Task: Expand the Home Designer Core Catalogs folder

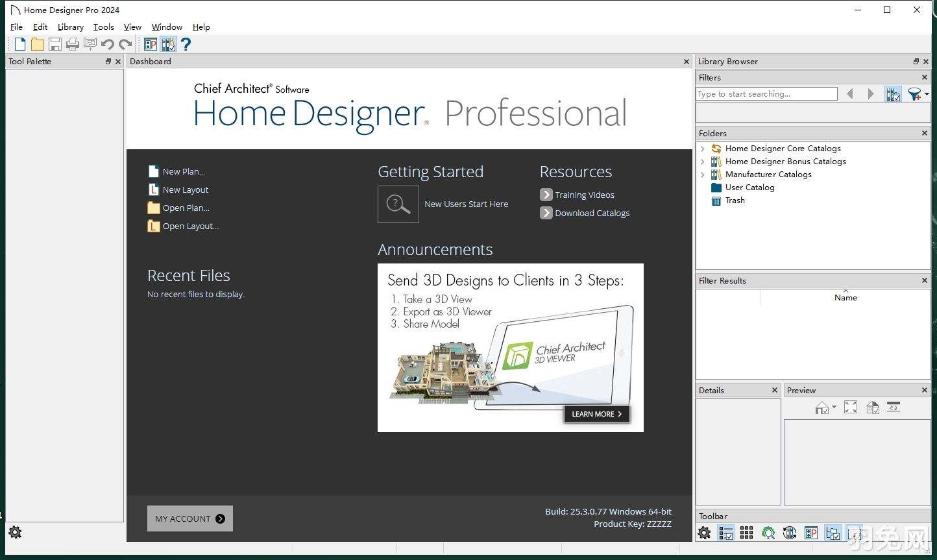Action: click(x=703, y=148)
